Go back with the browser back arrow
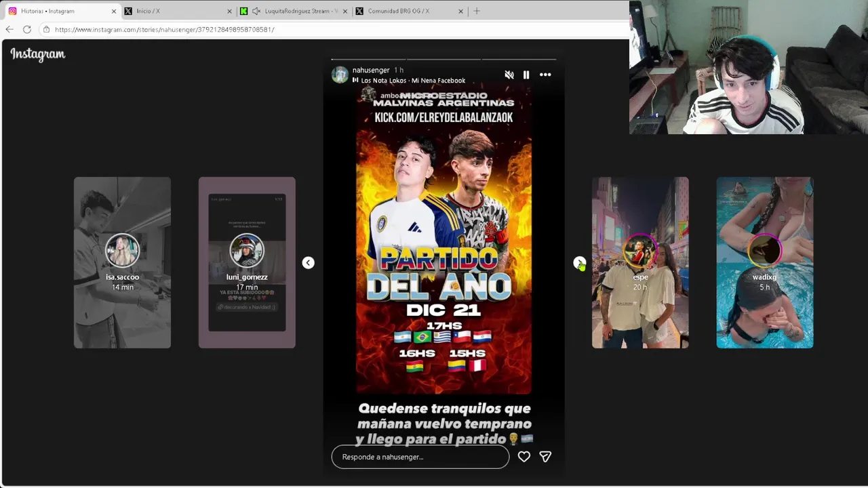This screenshot has height=488, width=868. [x=9, y=29]
